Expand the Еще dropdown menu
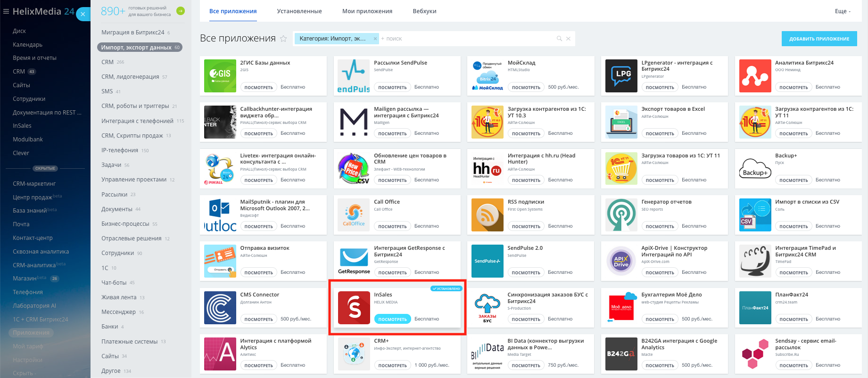Viewport: 868px width, 378px height. click(x=843, y=11)
